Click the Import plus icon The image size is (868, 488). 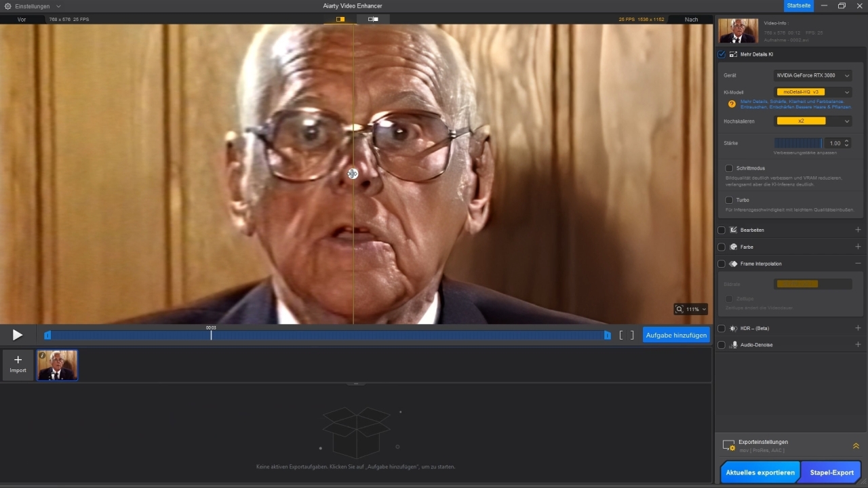(18, 360)
